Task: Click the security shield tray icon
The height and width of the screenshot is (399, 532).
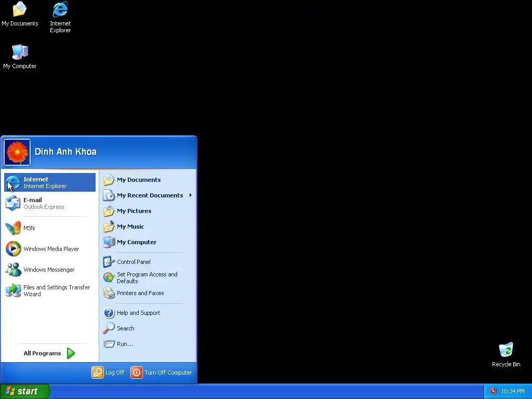Action: pyautogui.click(x=494, y=391)
